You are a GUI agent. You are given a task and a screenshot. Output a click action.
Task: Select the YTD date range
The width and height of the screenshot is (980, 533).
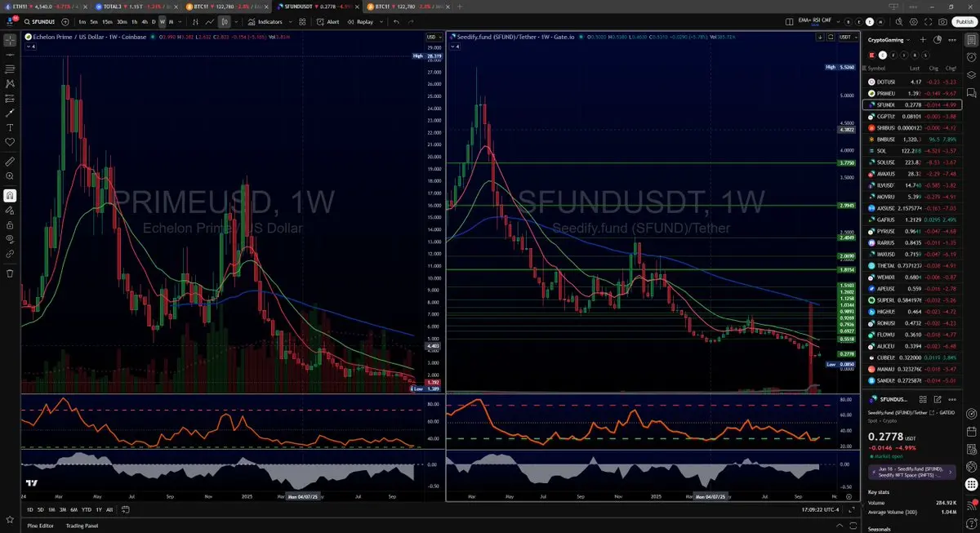87,509
